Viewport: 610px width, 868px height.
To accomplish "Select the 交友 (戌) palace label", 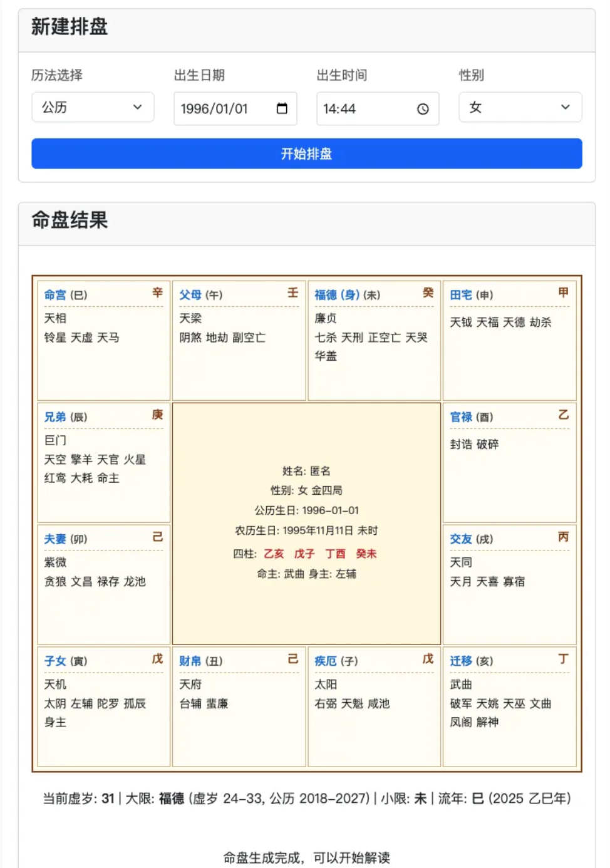I will (x=472, y=539).
